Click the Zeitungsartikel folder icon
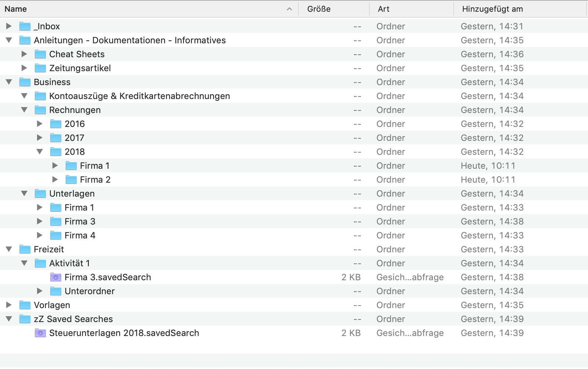Viewport: 588px width, 369px height. coord(40,68)
